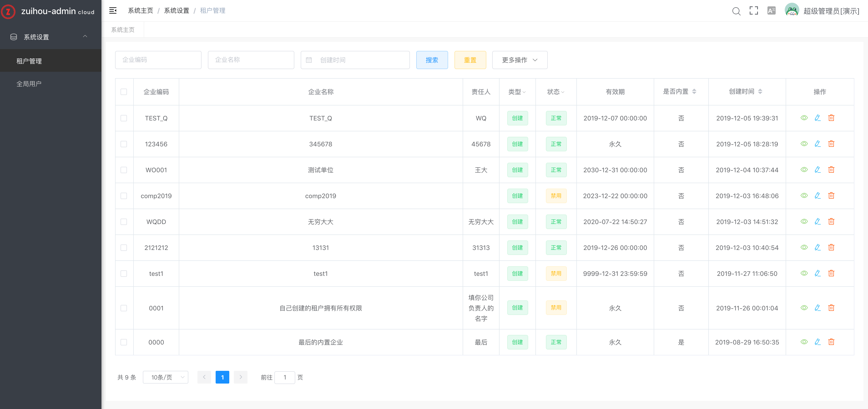Toggle fullscreen mode icon

pyautogui.click(x=754, y=11)
